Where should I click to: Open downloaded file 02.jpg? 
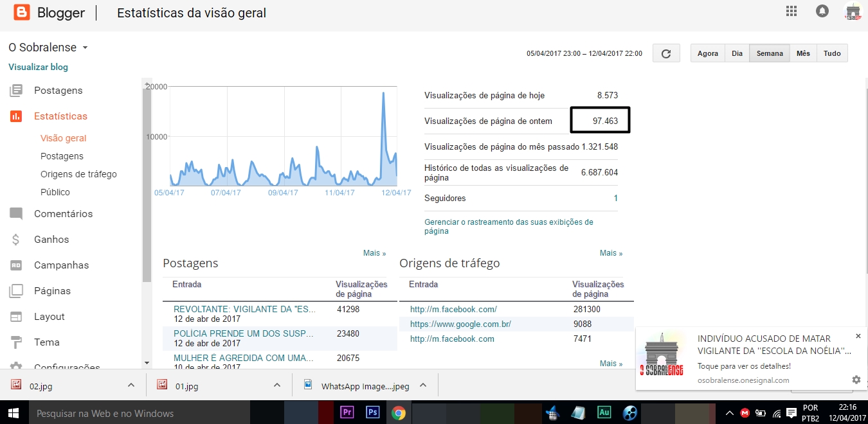coord(41,386)
